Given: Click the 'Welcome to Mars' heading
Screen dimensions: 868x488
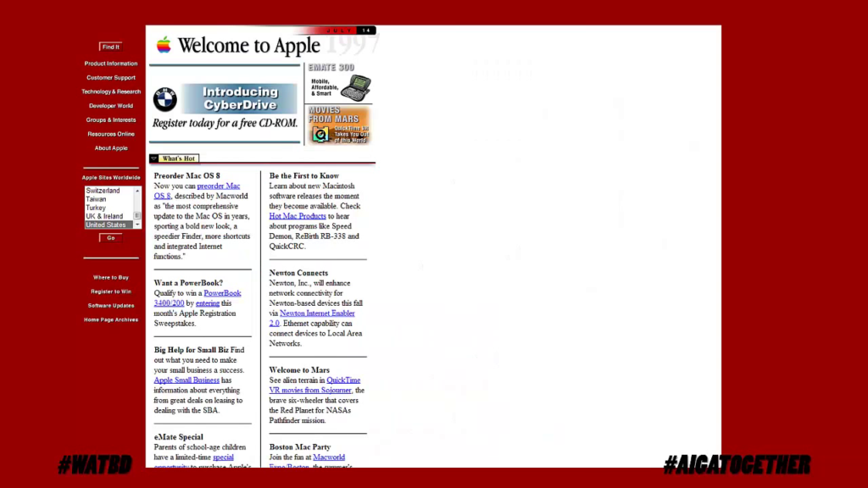Looking at the screenshot, I should 299,370.
